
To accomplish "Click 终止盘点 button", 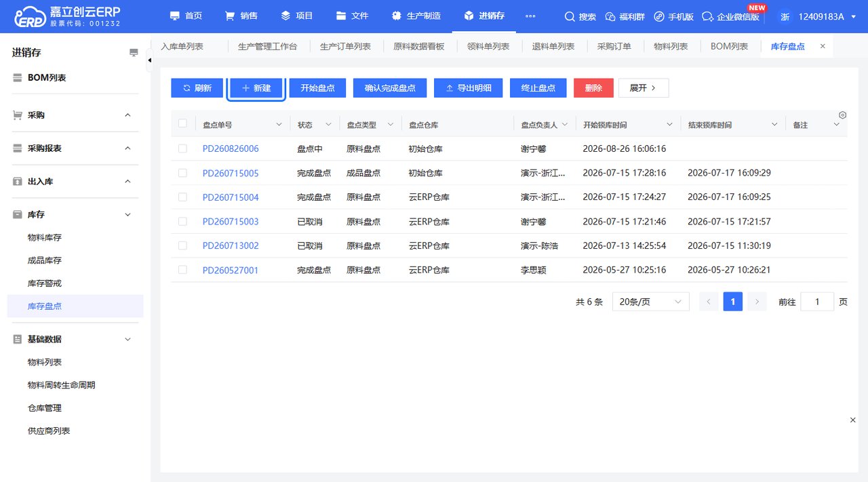I will pyautogui.click(x=538, y=88).
